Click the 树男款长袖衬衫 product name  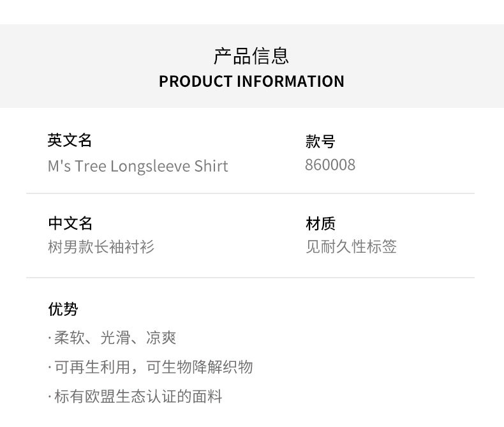point(101,247)
